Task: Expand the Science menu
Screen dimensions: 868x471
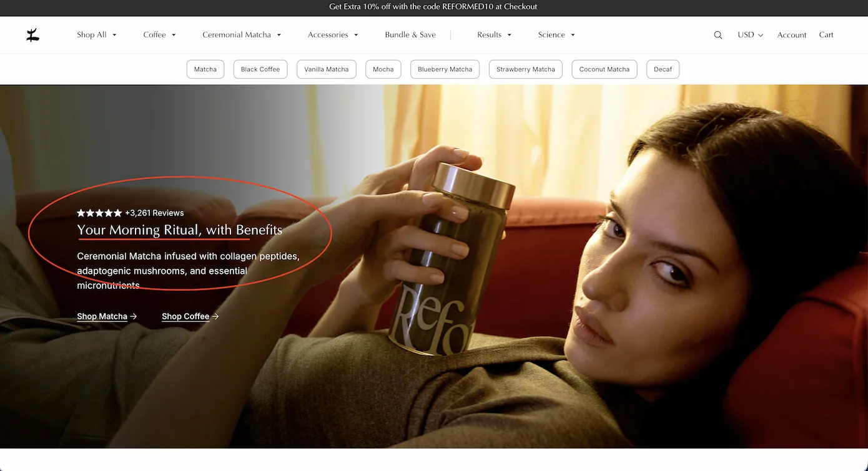Action: pos(556,35)
